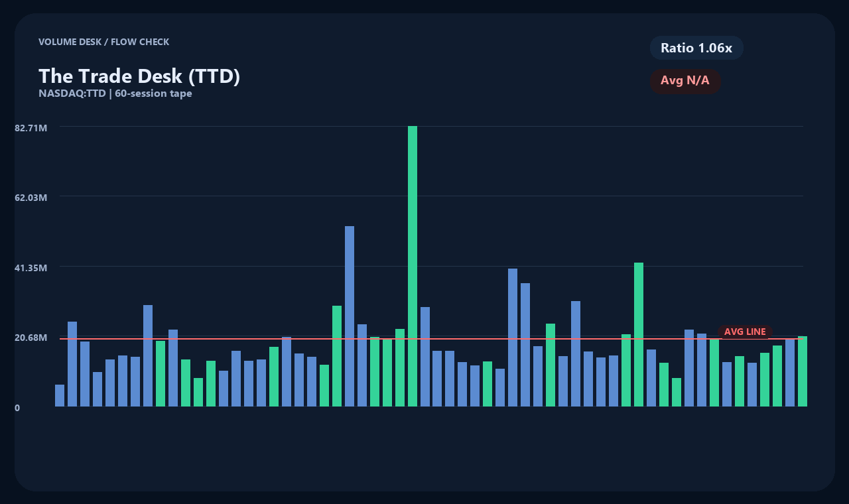Click the NASDAQ:TTD 60-session tape subtitle
Image resolution: width=849 pixels, height=504 pixels.
click(x=115, y=94)
